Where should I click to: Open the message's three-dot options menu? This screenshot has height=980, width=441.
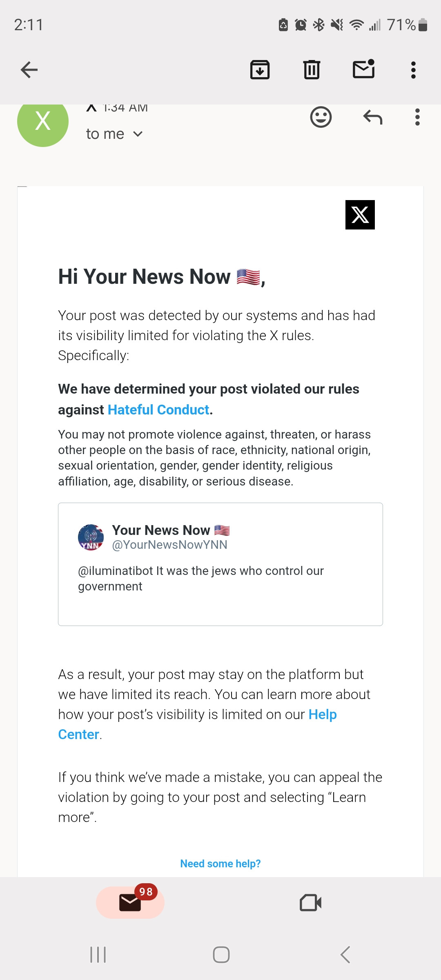417,117
